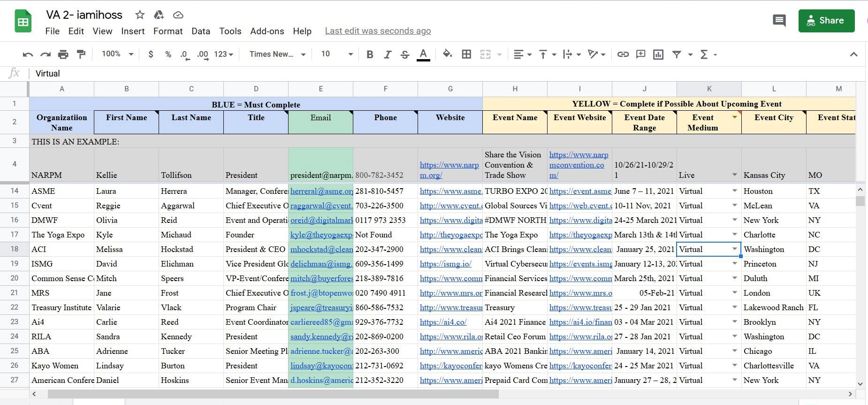Open the Add-ons menu

pos(267,31)
